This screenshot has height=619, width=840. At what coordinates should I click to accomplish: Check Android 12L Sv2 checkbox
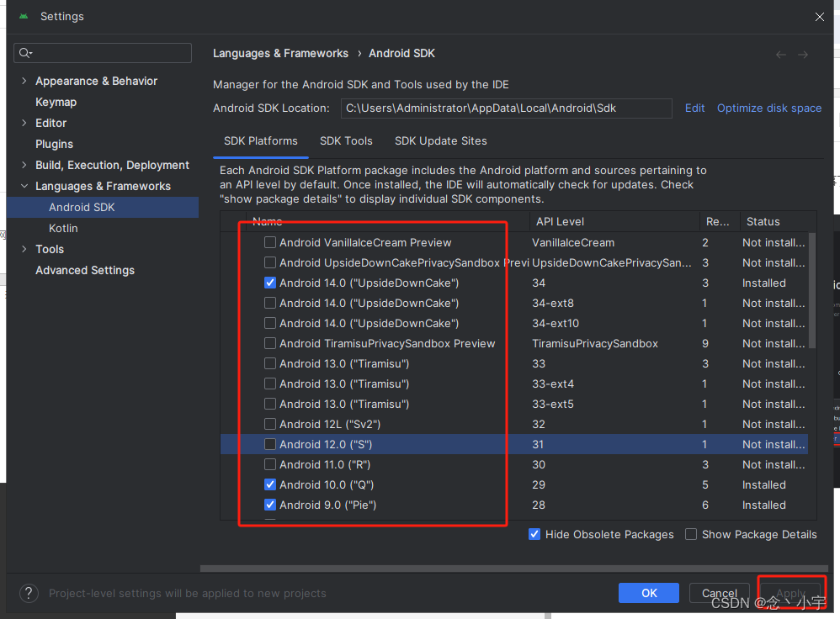coord(270,424)
